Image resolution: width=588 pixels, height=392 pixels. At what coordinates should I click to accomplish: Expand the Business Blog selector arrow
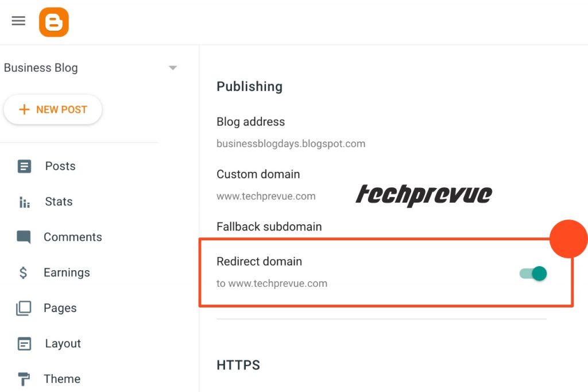click(x=172, y=68)
